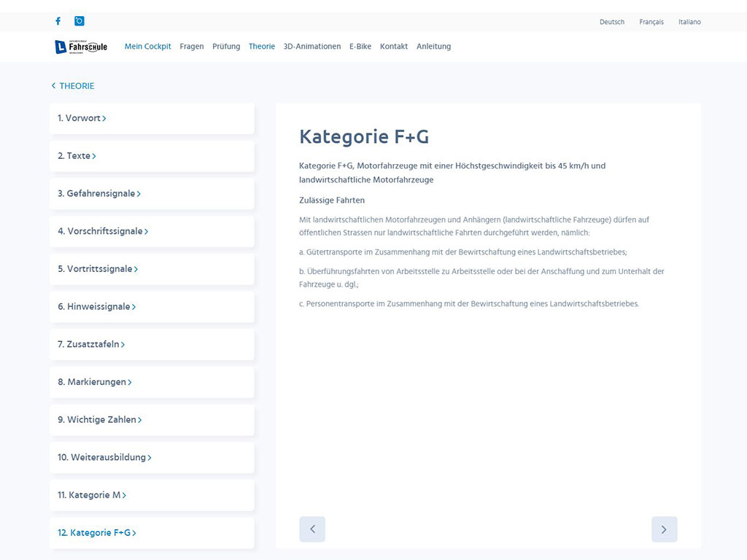
Task: Open the 5. Vortrittssignale chapter
Action: click(x=98, y=269)
